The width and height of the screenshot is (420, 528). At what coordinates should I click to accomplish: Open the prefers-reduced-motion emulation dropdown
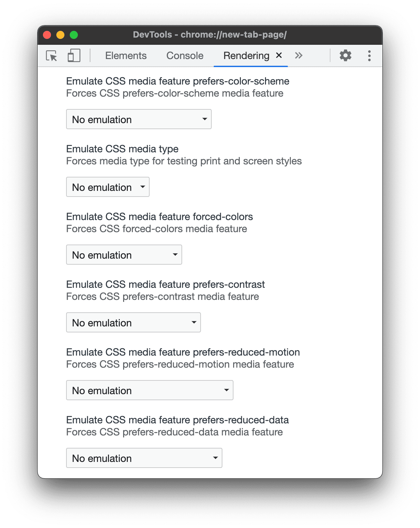[150, 390]
